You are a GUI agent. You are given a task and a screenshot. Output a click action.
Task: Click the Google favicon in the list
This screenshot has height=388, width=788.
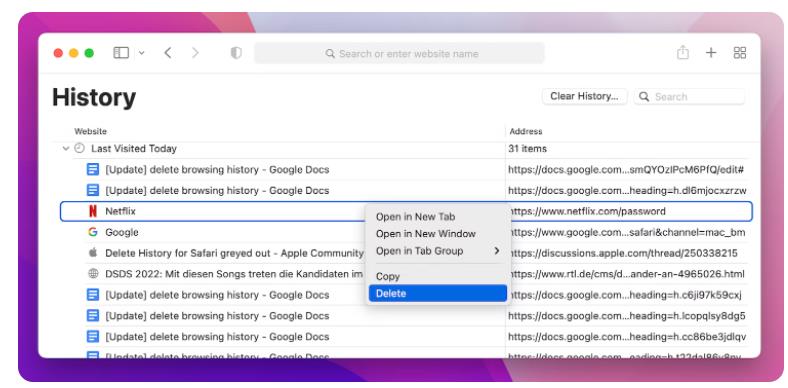click(92, 232)
